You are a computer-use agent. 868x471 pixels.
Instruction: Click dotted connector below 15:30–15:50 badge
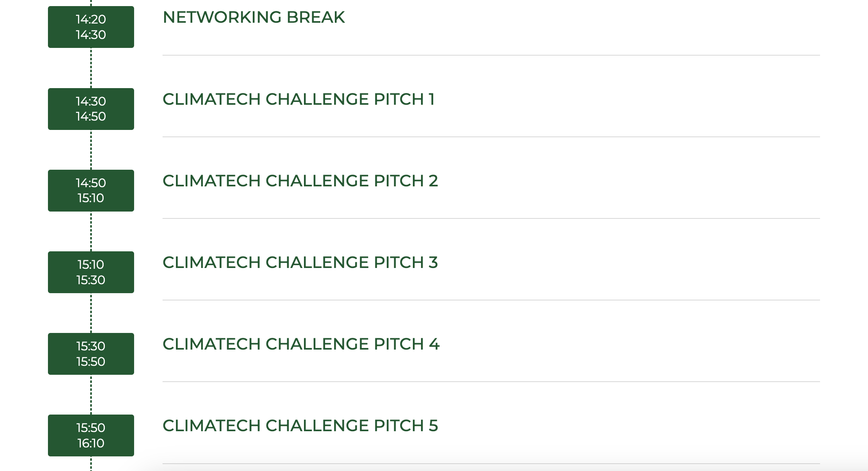click(91, 395)
